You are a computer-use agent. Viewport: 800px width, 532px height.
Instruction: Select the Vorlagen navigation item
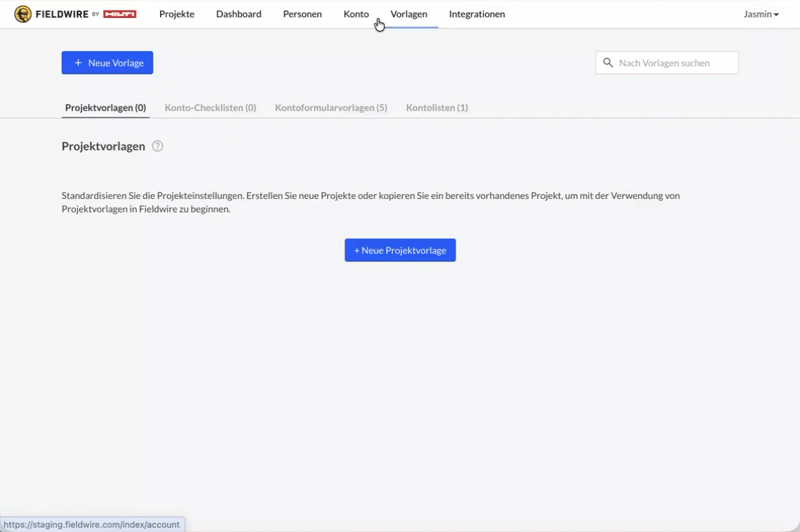click(x=409, y=14)
